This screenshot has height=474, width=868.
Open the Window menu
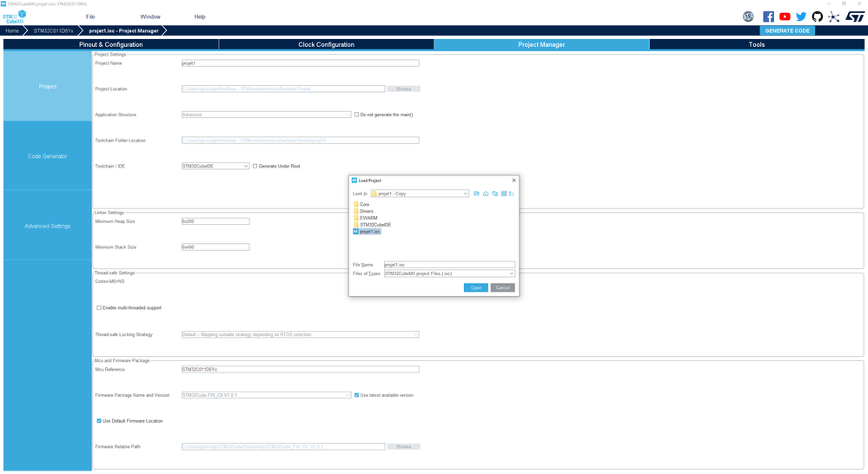pos(150,16)
